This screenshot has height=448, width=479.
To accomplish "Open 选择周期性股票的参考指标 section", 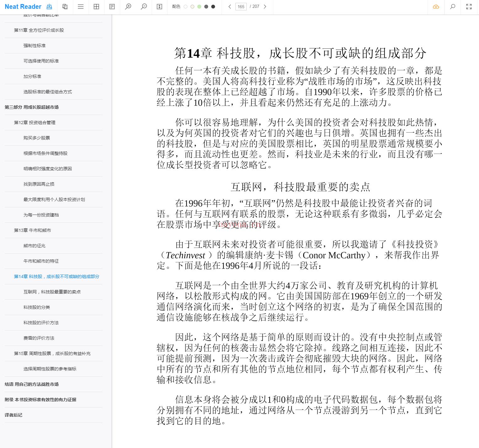I will point(50,369).
